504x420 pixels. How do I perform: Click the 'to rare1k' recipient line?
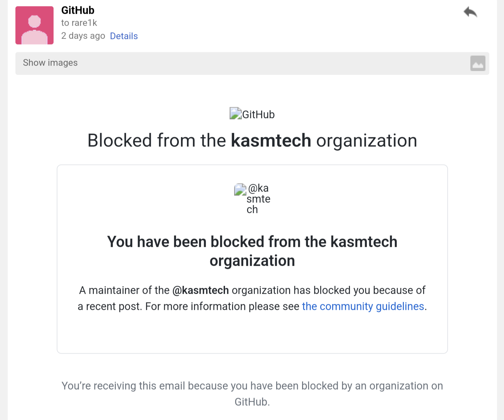79,23
